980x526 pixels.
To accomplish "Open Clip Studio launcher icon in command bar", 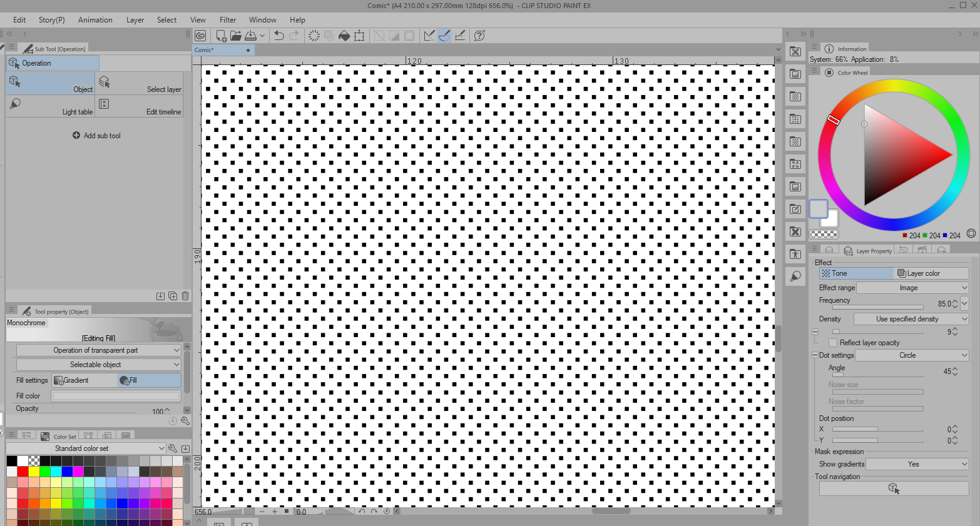I will click(x=200, y=36).
